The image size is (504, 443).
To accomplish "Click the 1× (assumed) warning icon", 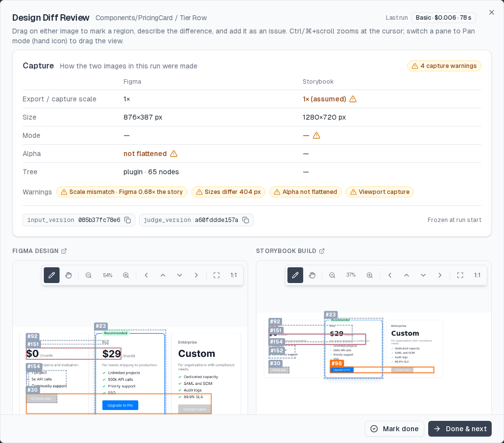I will [x=353, y=99].
